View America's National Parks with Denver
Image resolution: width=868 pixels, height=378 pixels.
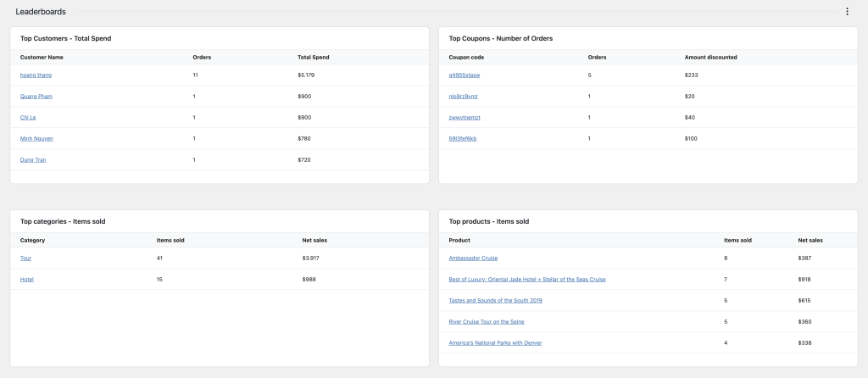tap(495, 342)
